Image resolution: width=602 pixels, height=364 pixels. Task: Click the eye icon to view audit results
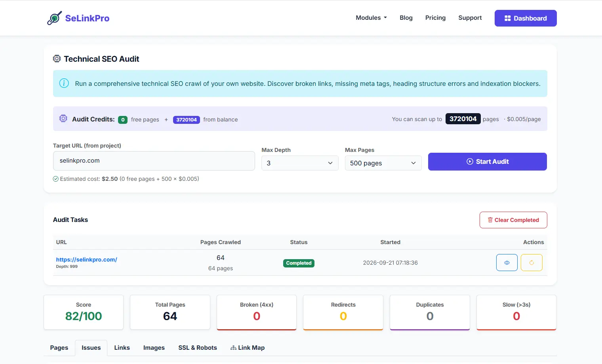click(x=507, y=263)
